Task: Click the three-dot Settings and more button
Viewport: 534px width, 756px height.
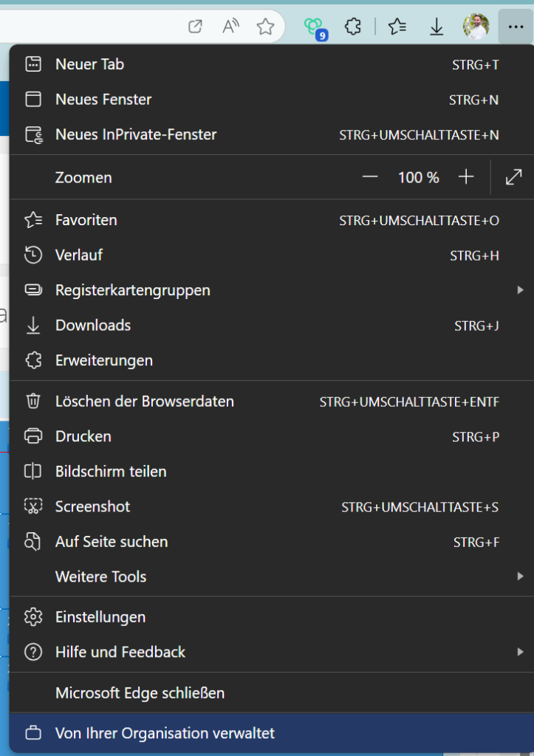Action: coord(515,27)
